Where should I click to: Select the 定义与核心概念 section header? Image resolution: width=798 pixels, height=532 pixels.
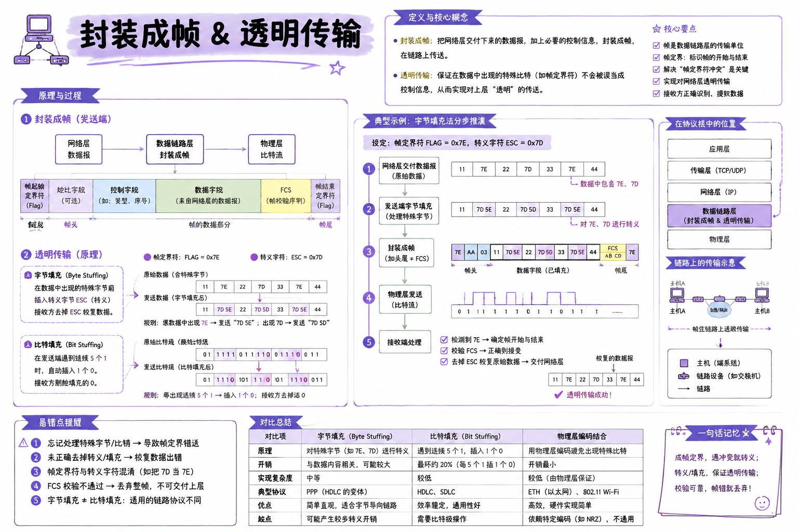pos(438,17)
